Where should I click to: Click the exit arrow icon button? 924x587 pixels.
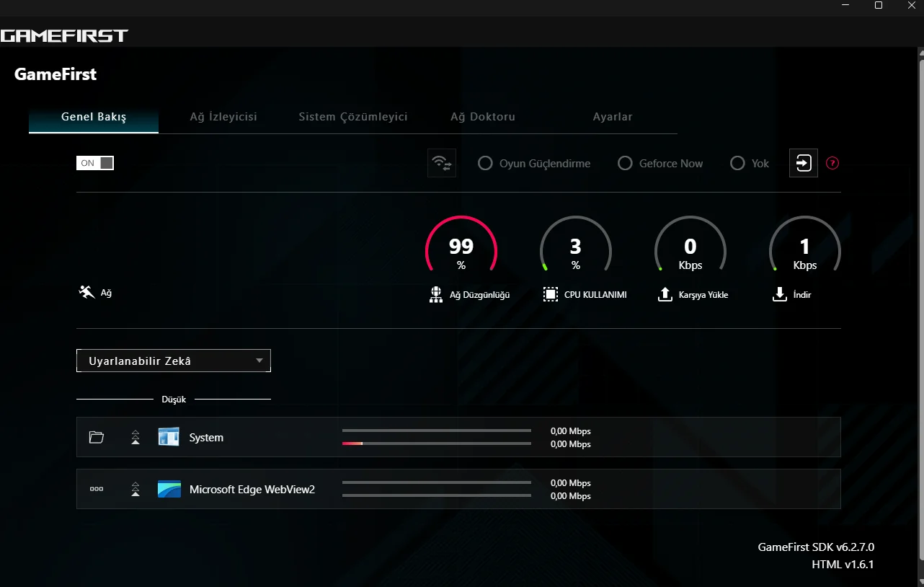[x=804, y=163]
